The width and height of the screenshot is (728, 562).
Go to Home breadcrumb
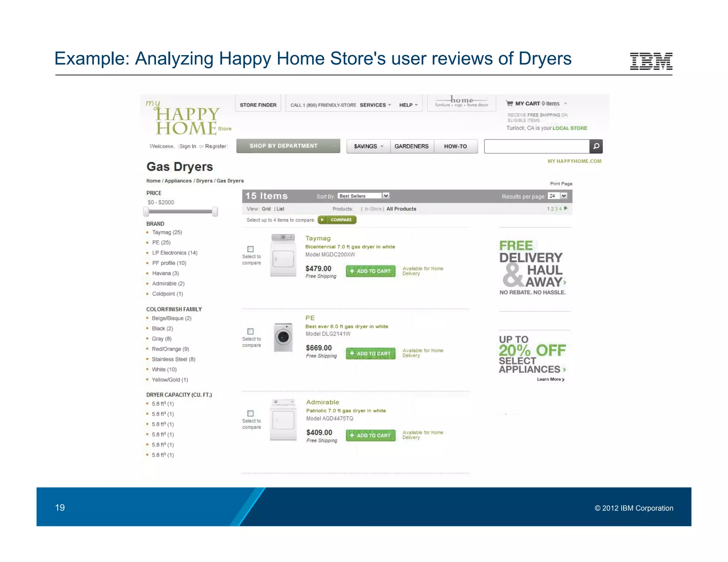(153, 180)
